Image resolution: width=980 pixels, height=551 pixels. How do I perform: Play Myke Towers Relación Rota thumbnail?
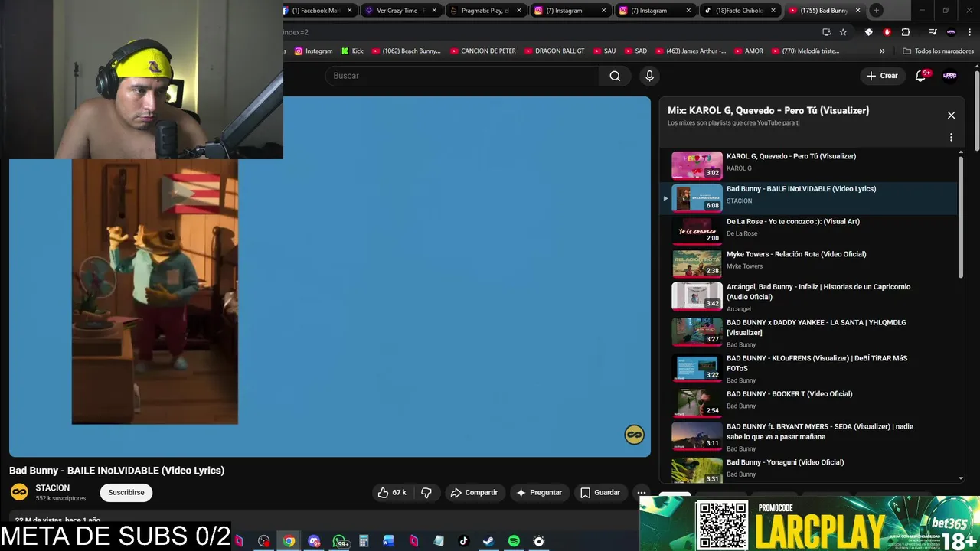[697, 263]
